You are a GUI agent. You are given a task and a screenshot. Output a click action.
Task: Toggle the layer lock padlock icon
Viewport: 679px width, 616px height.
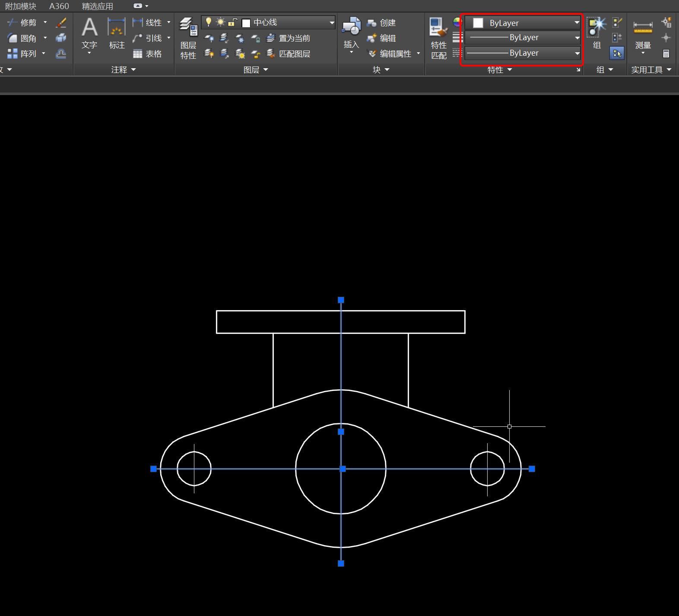tap(232, 22)
